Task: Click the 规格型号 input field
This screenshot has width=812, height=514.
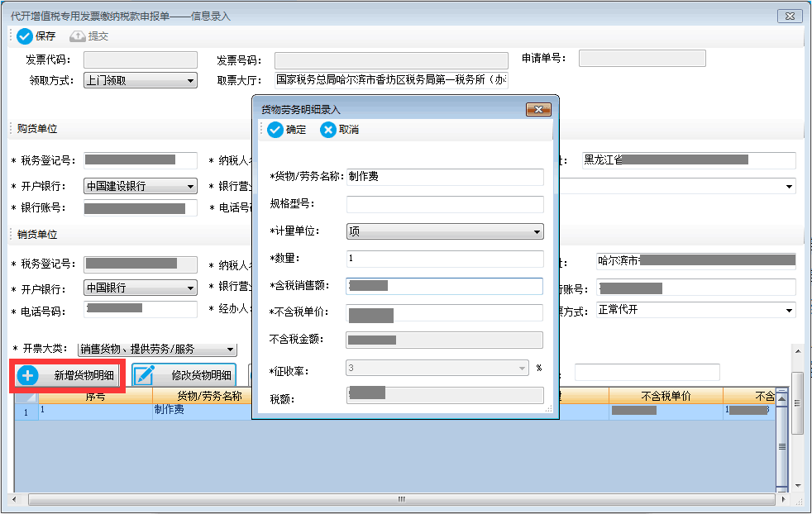Action: [445, 204]
